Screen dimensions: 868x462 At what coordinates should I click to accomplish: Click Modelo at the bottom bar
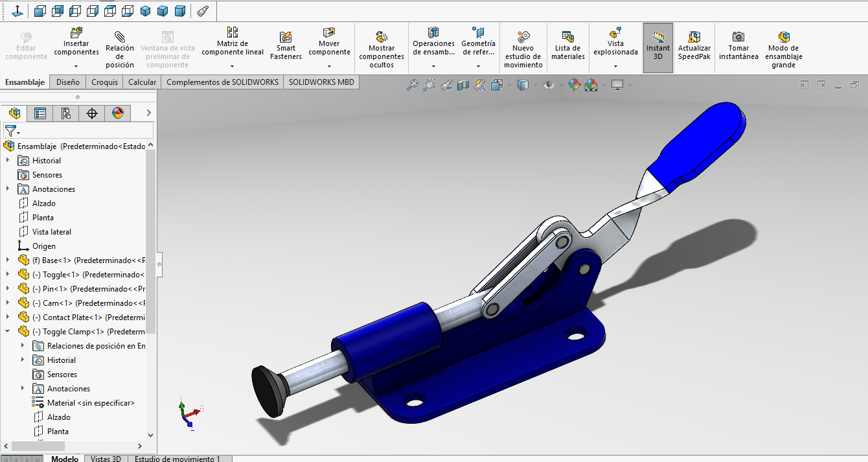(65, 458)
